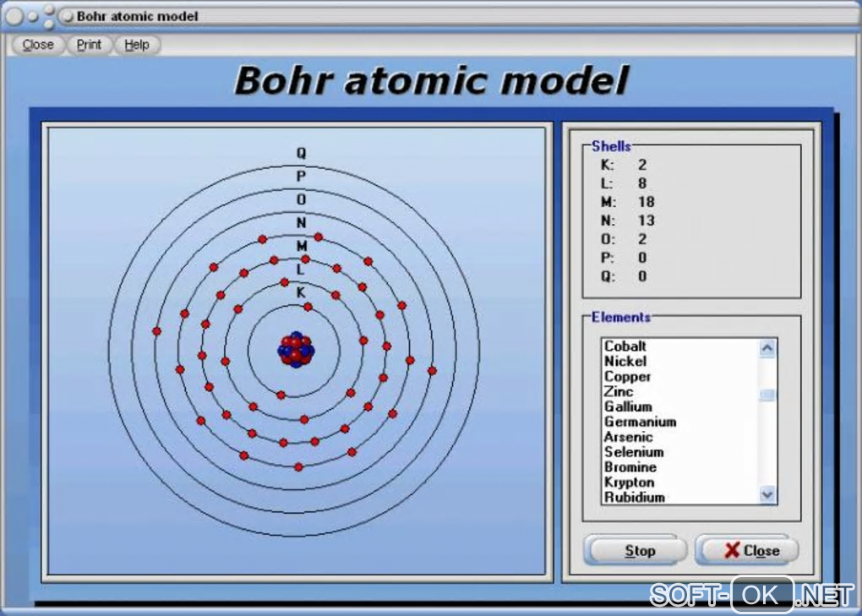Click the Elements list scrollbar thumb
This screenshot has height=616, width=862.
click(767, 395)
